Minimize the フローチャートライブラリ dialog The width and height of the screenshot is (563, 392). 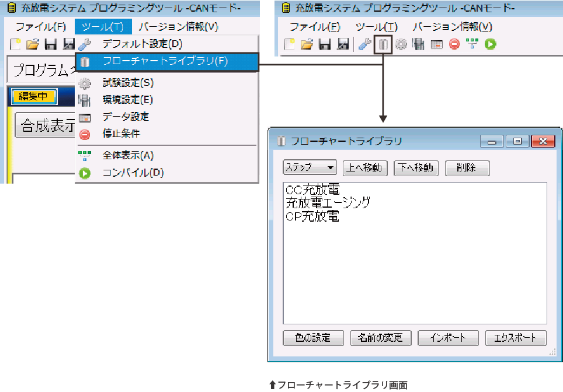tap(492, 141)
